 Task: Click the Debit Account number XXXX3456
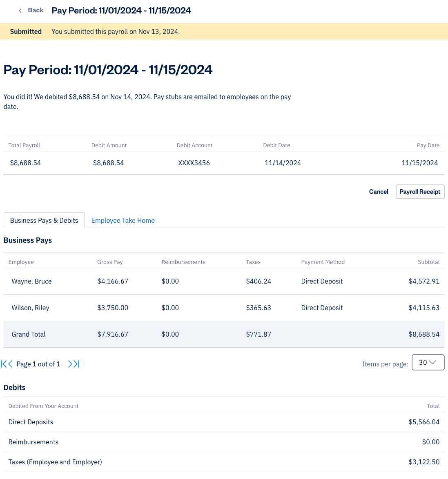pyautogui.click(x=194, y=163)
